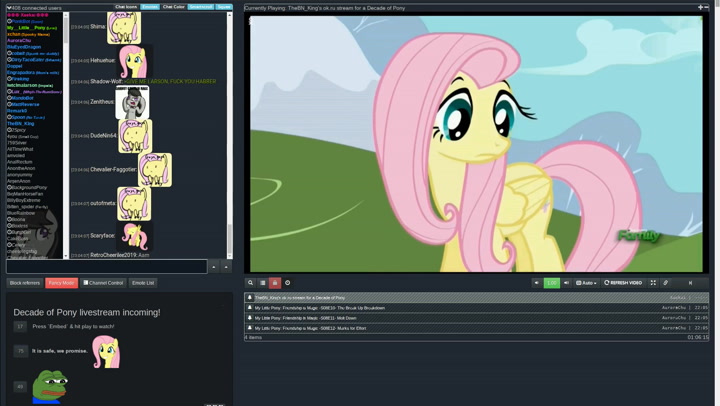
Task: Open the Emote List
Action: (143, 283)
